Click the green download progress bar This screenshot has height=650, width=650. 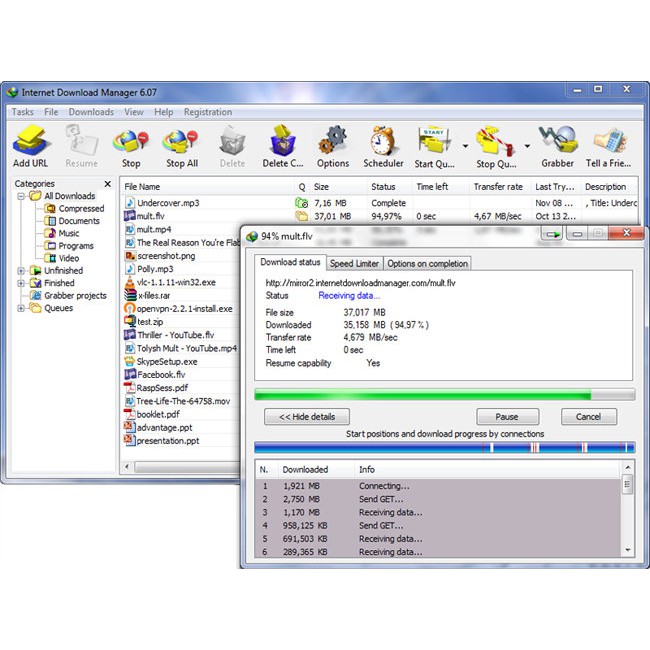(x=422, y=394)
